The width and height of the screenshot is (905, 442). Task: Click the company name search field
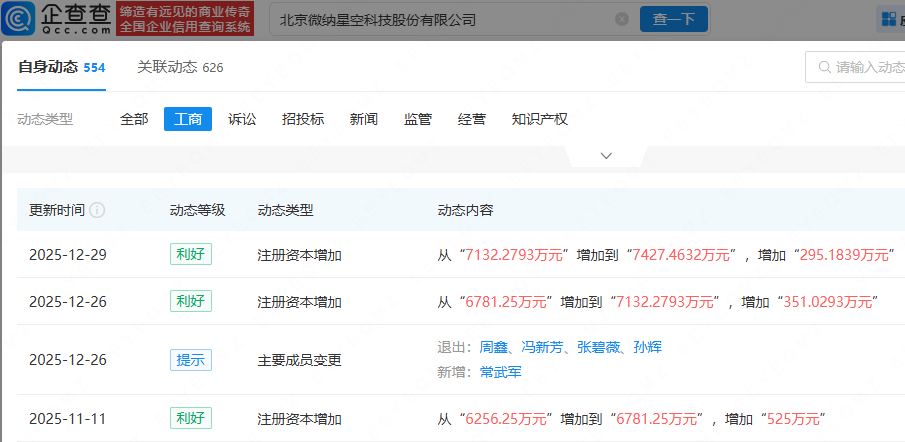click(440, 19)
